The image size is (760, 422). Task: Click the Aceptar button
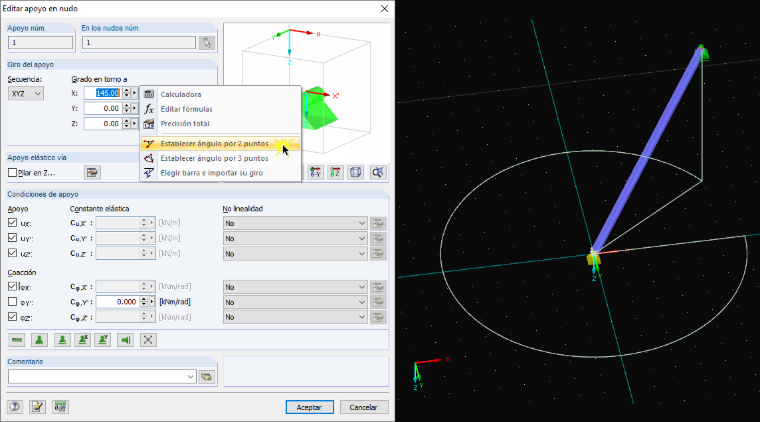(309, 407)
